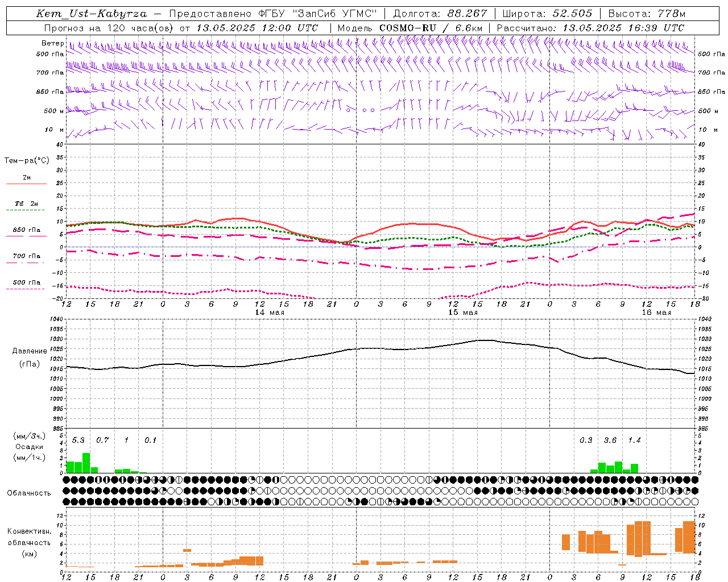Click the precipitation total value '0.3'
This screenshot has width=728, height=582.
pos(586,440)
